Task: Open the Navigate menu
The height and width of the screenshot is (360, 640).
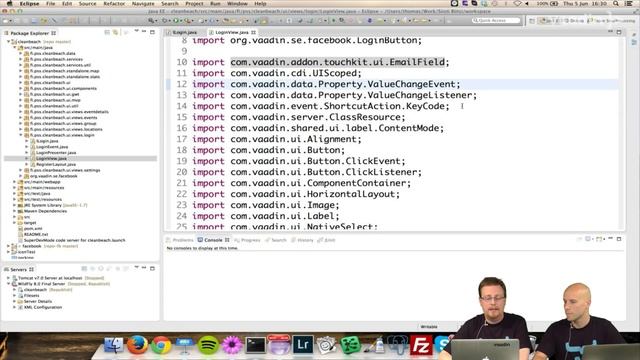Action: [143, 3]
